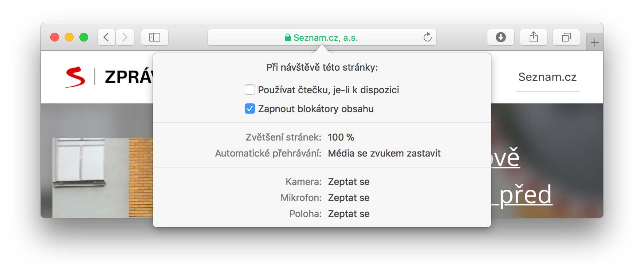Change Mikrofon permission setting
The height and width of the screenshot is (276, 644).
349,198
